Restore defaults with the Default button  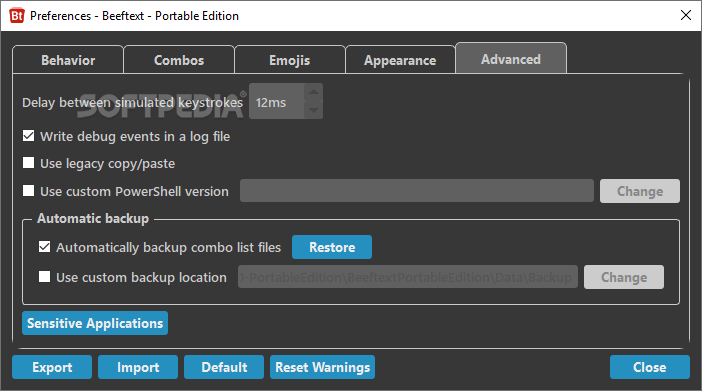click(224, 367)
